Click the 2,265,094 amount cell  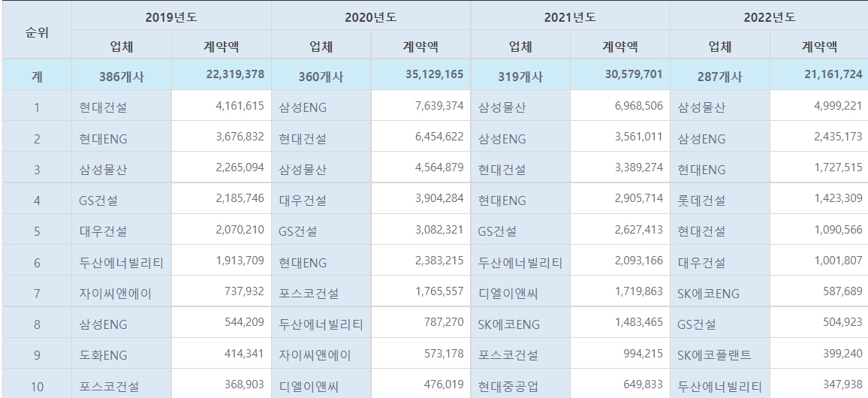pyautogui.click(x=222, y=167)
